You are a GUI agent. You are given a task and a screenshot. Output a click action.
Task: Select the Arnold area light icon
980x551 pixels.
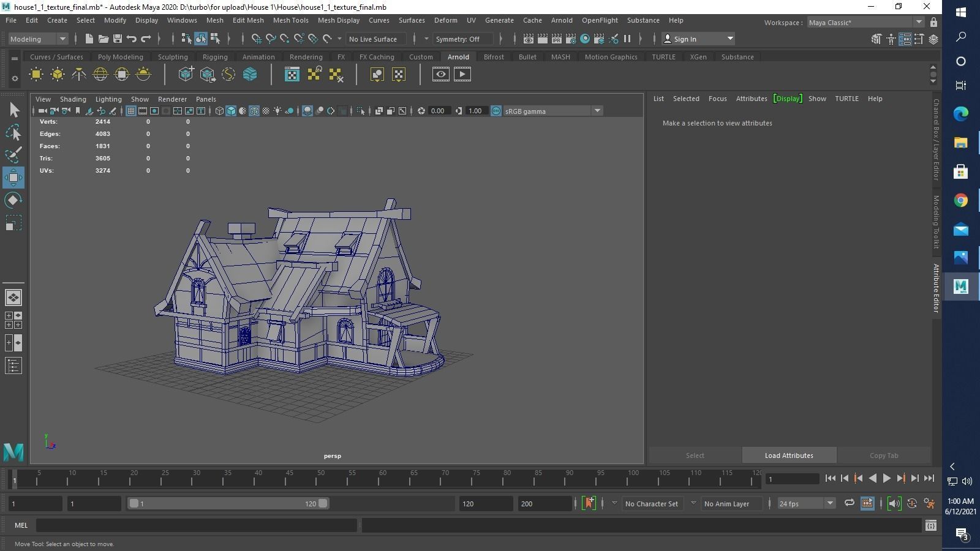(x=36, y=75)
